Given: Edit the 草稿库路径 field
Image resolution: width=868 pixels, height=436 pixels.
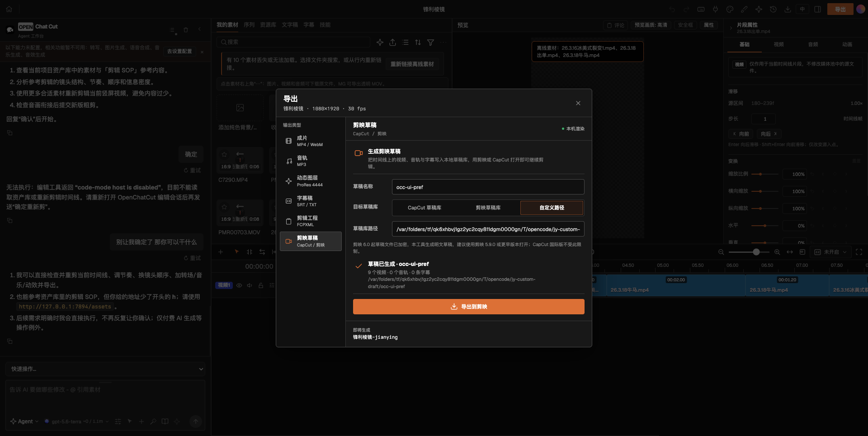Looking at the screenshot, I should tap(488, 229).
